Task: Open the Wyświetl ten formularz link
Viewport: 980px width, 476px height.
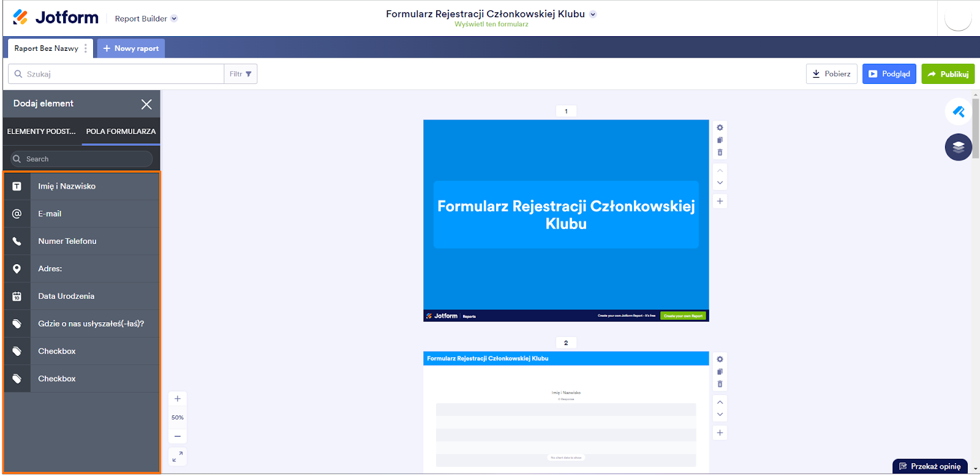Action: pos(491,25)
